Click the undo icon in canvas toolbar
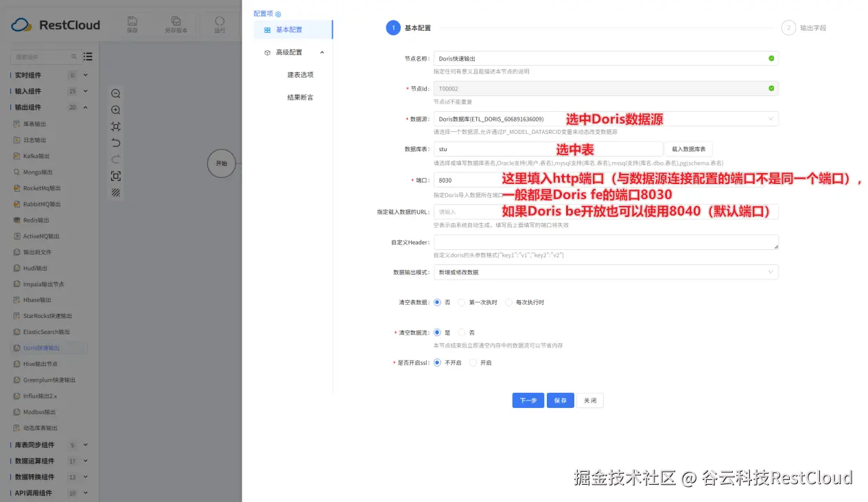868x502 pixels. (115, 141)
